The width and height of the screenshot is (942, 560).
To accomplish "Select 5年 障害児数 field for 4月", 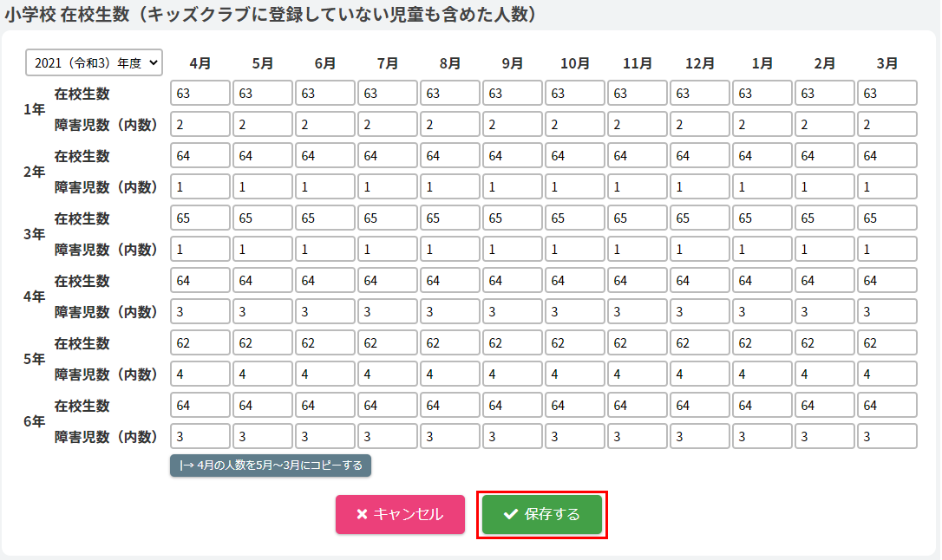I will (200, 374).
